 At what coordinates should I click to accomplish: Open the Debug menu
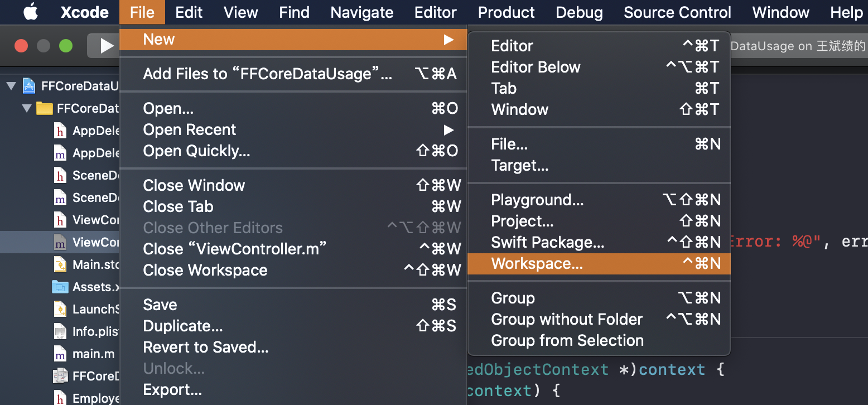579,12
